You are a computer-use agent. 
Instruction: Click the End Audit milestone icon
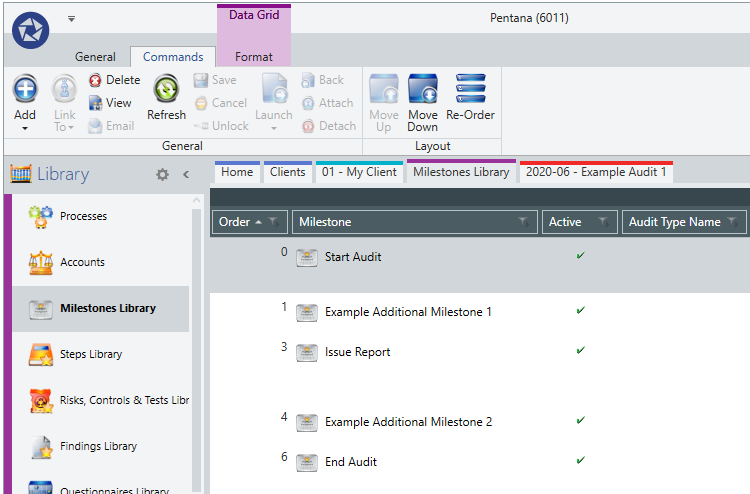pyautogui.click(x=307, y=463)
